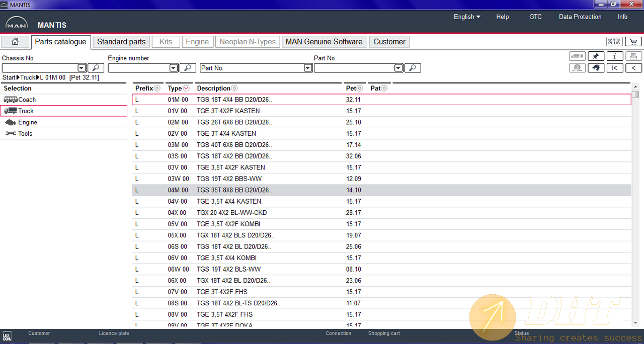
Task: Expand the Part No. type combo box
Action: (x=308, y=68)
